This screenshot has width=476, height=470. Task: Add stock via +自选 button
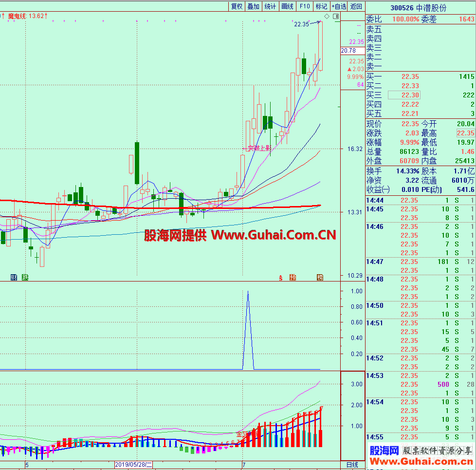pyautogui.click(x=339, y=6)
